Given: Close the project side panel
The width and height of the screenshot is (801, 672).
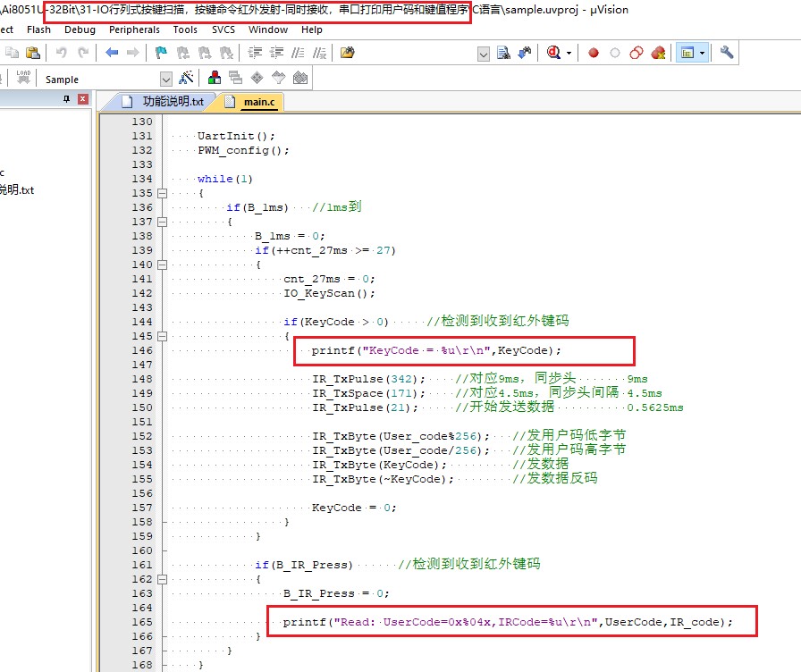Looking at the screenshot, I should tap(83, 99).
